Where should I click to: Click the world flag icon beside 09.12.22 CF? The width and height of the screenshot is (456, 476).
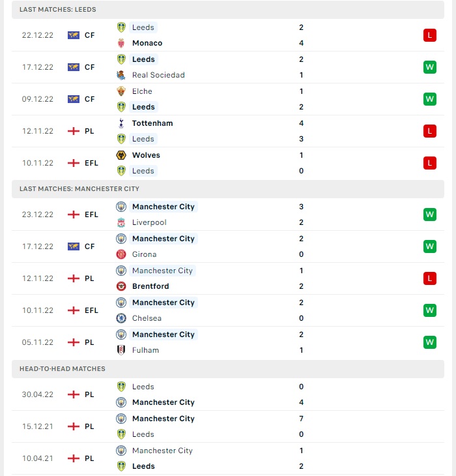[x=74, y=99]
